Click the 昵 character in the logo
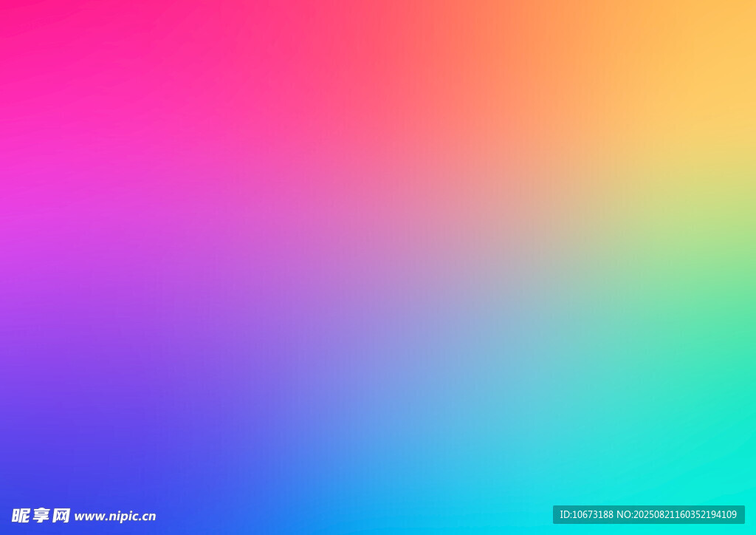 pos(20,516)
